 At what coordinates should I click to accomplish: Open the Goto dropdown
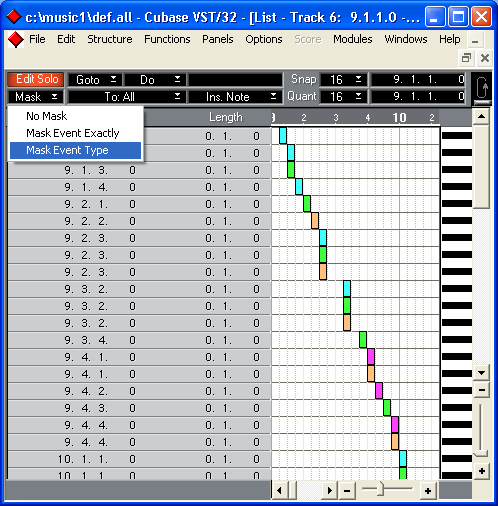click(95, 80)
